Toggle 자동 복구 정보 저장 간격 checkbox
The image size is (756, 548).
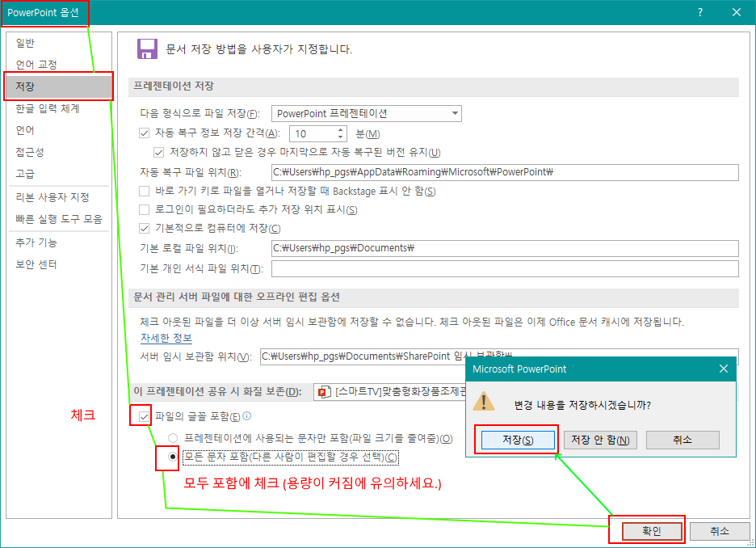pyautogui.click(x=144, y=133)
